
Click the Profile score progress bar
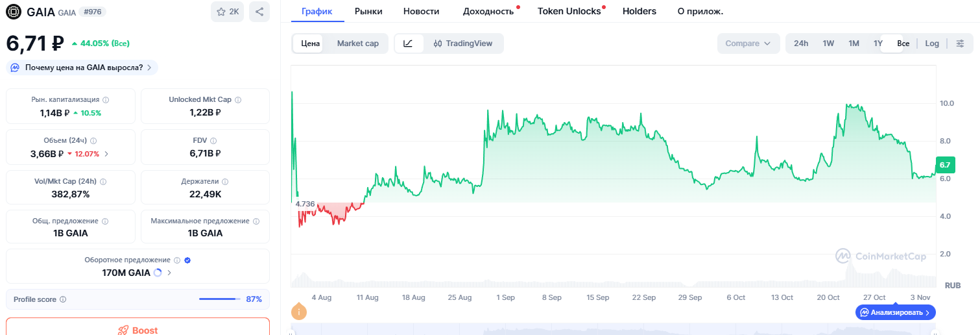pos(219,299)
